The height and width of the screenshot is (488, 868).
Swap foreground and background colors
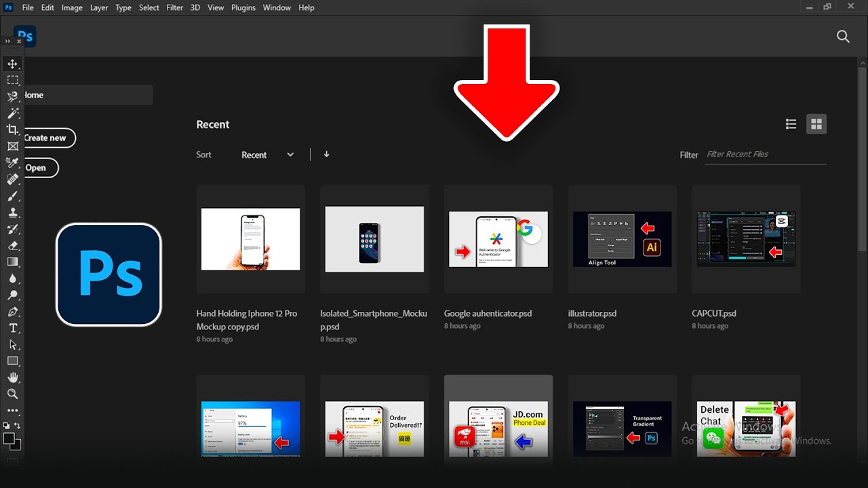18,426
